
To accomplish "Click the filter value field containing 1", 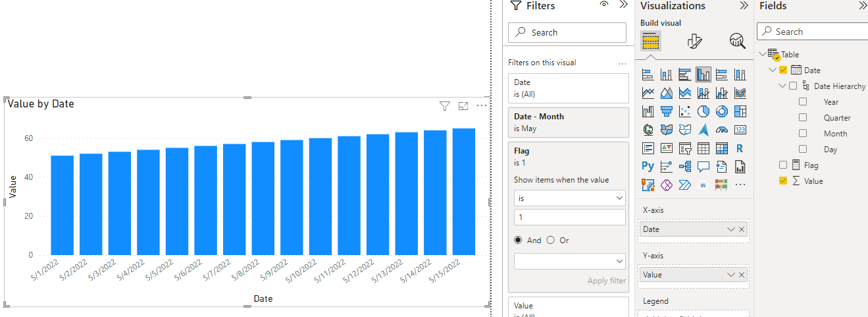I will [x=570, y=217].
